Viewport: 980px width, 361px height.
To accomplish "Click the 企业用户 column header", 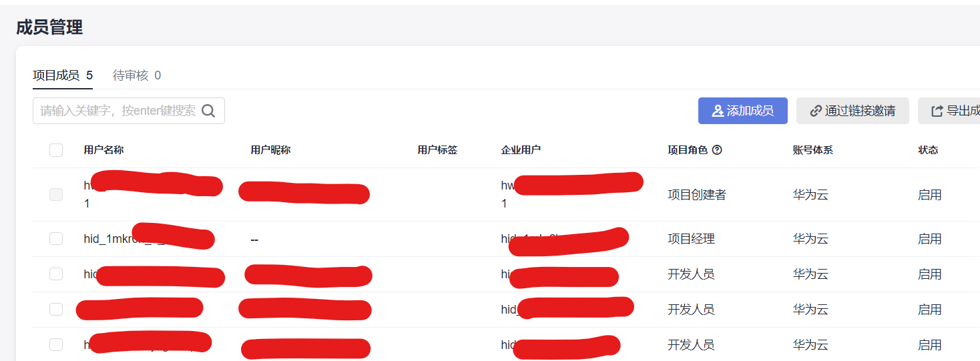I will pos(521,150).
